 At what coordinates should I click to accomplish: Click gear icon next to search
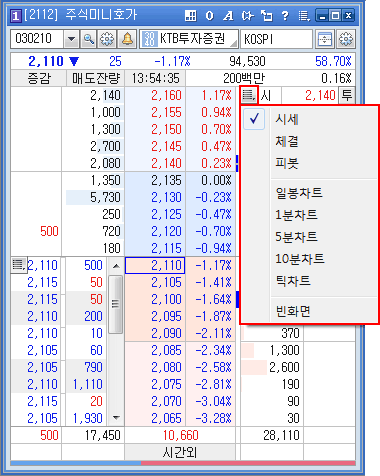(x=107, y=39)
